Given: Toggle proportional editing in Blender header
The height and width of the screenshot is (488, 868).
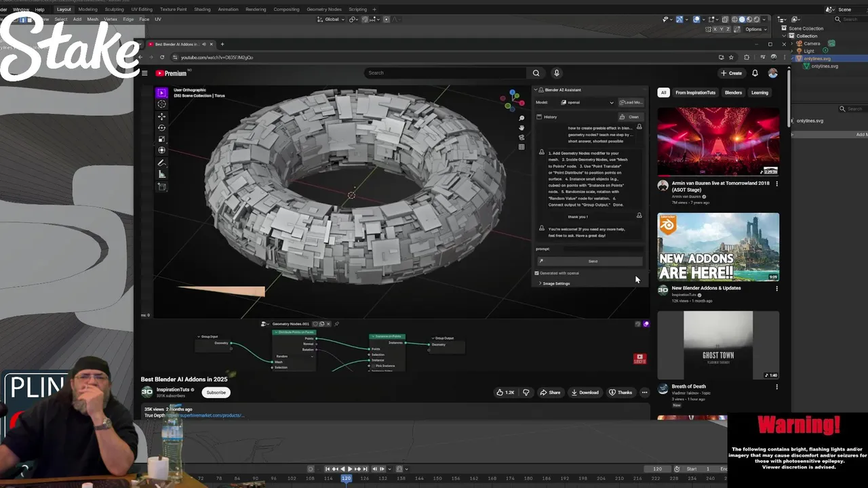Looking at the screenshot, I should point(387,19).
